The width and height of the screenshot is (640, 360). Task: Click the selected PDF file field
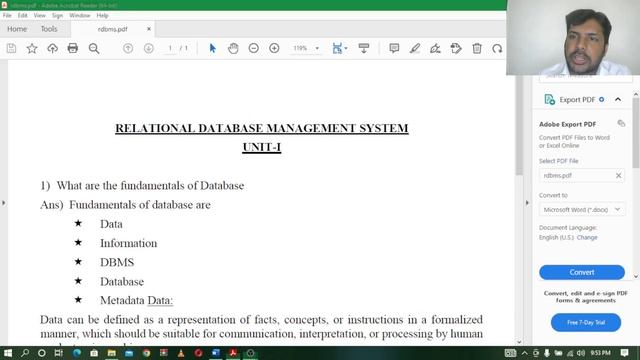(582, 175)
